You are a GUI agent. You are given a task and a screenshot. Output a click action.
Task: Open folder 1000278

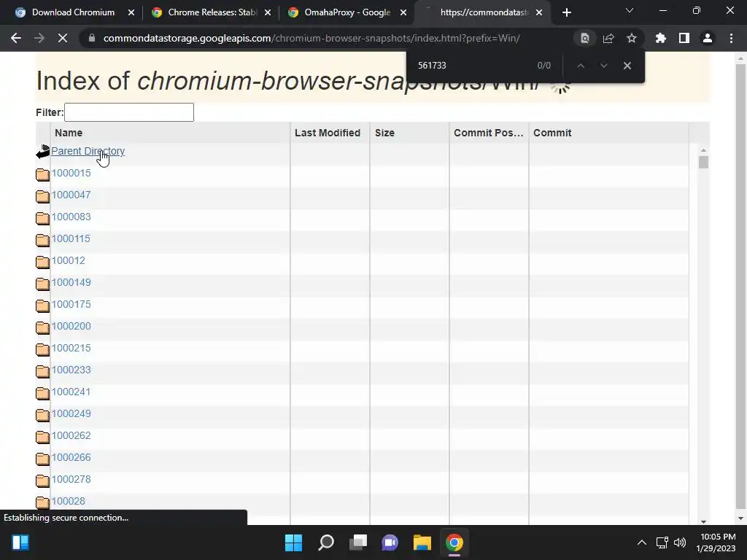[71, 480]
